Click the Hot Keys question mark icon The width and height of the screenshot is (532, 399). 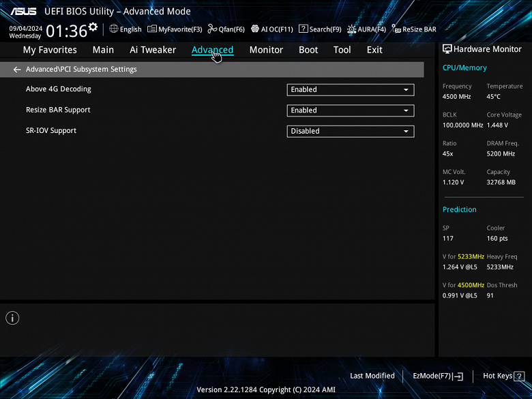pyautogui.click(x=519, y=376)
